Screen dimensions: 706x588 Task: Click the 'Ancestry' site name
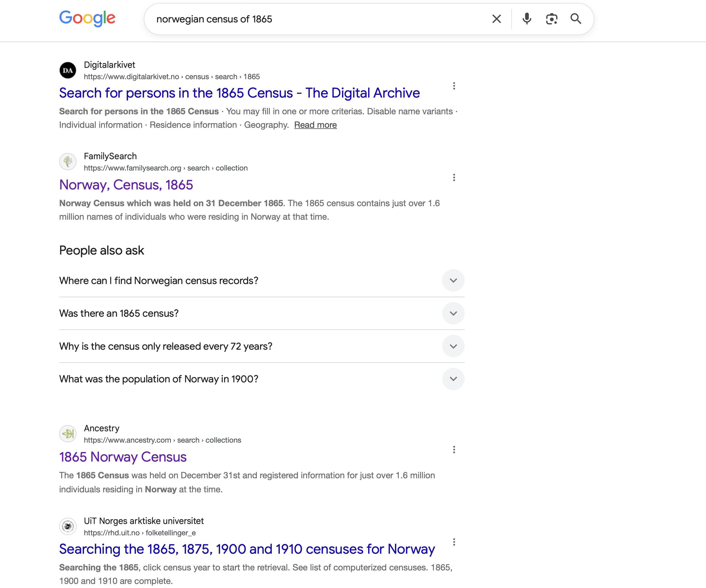pos(102,428)
